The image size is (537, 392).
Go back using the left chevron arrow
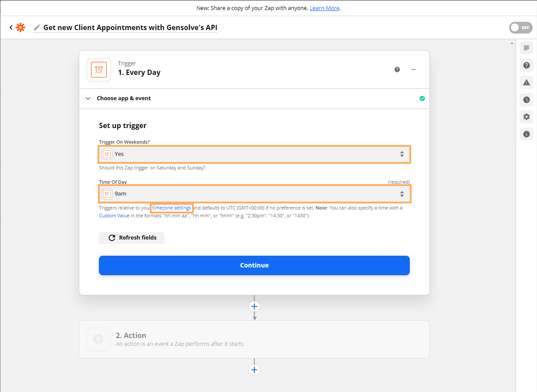(11, 27)
